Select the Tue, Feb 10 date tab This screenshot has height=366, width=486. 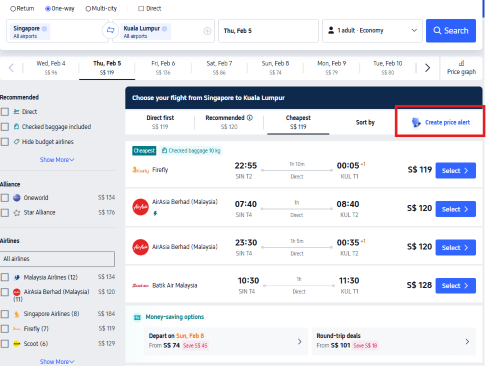(x=388, y=68)
